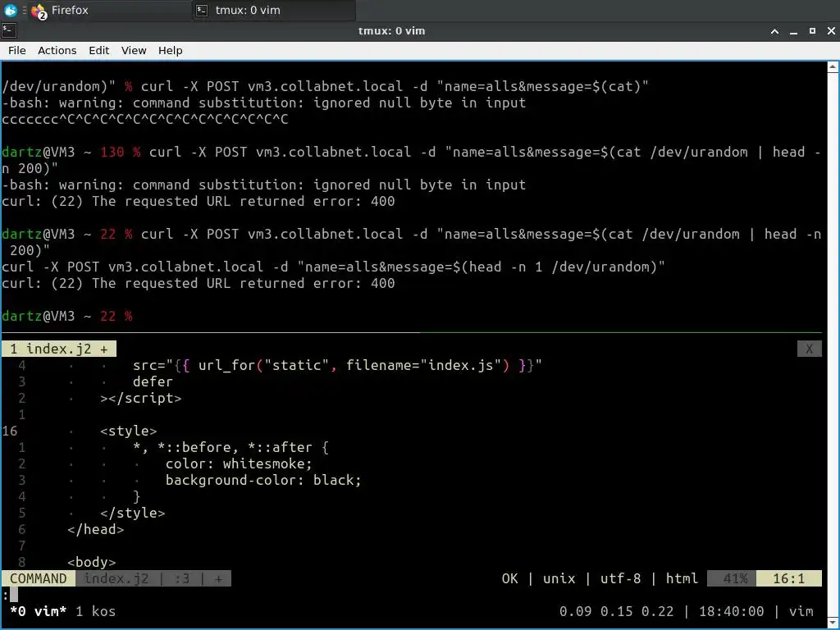Open the View menu
Screen dimensions: 840x630
134,50
